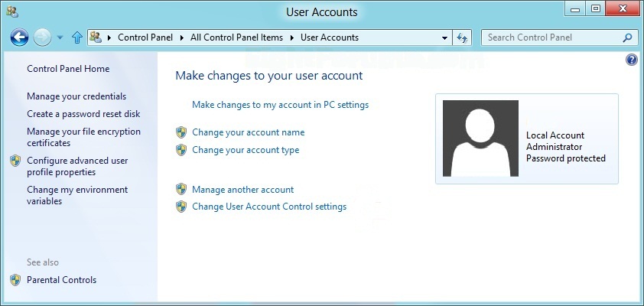The height and width of the screenshot is (306, 644).
Task: Open Make changes to my account in PC settings
Action: click(x=281, y=105)
